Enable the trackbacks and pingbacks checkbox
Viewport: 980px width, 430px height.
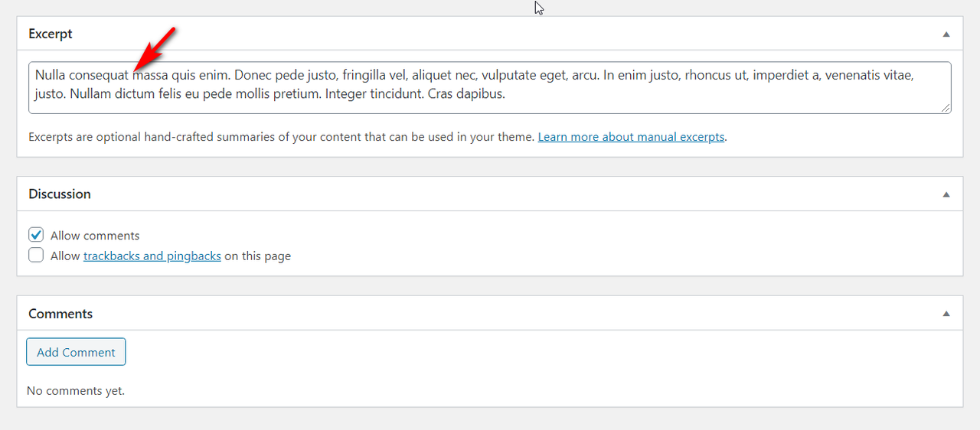coord(36,255)
